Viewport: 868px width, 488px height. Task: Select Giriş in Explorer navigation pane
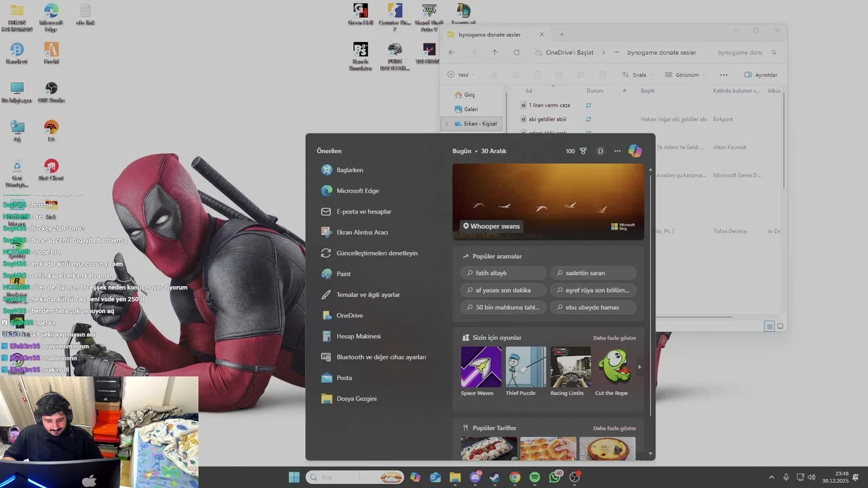[465, 95]
